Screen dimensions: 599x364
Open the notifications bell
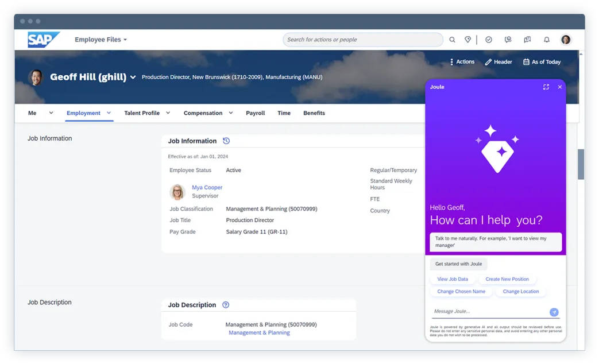coord(547,40)
